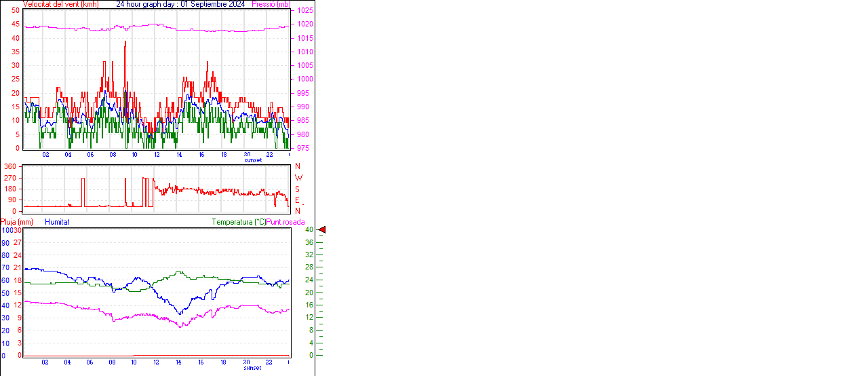Select the blue "Humitat" legend label
The image size is (868, 376).
pos(57,222)
